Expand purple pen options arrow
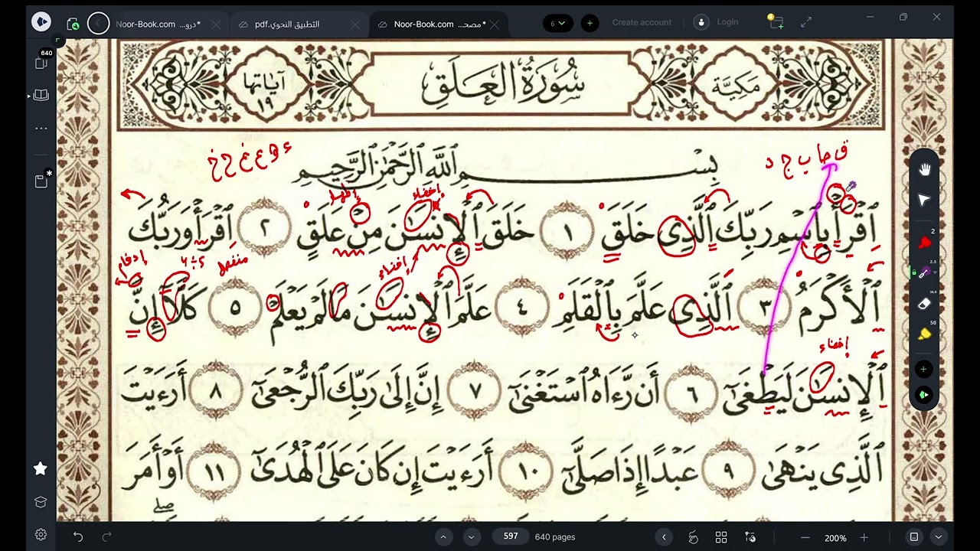The image size is (980, 551). point(936,273)
